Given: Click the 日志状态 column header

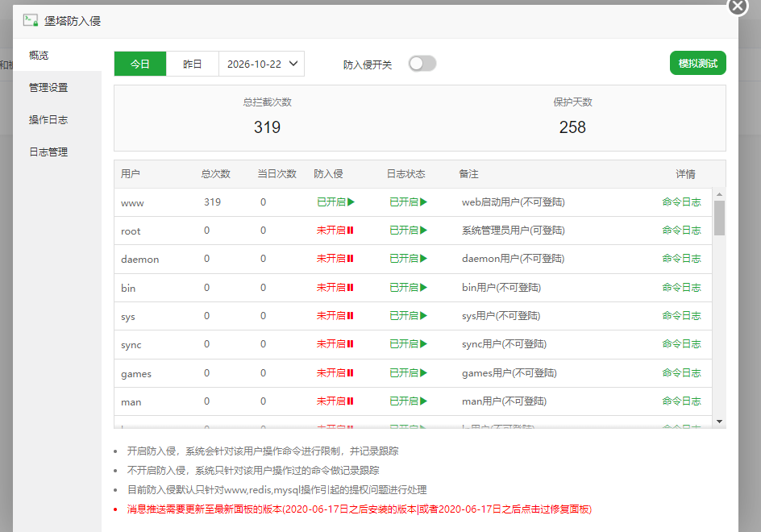Looking at the screenshot, I should [405, 174].
